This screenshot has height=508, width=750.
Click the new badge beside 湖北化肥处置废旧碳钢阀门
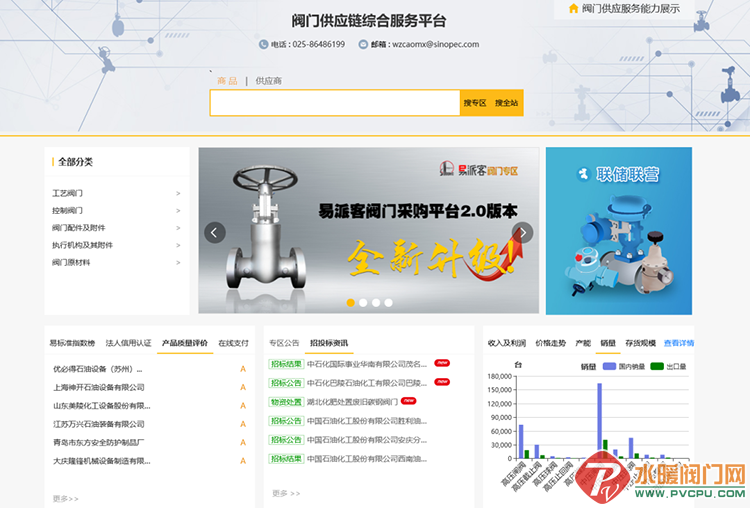click(x=408, y=400)
